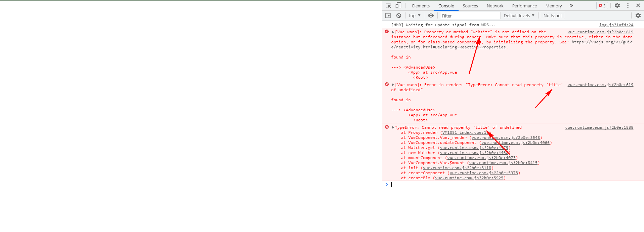Click 'at new Watcher' stack line text

coord(418,153)
